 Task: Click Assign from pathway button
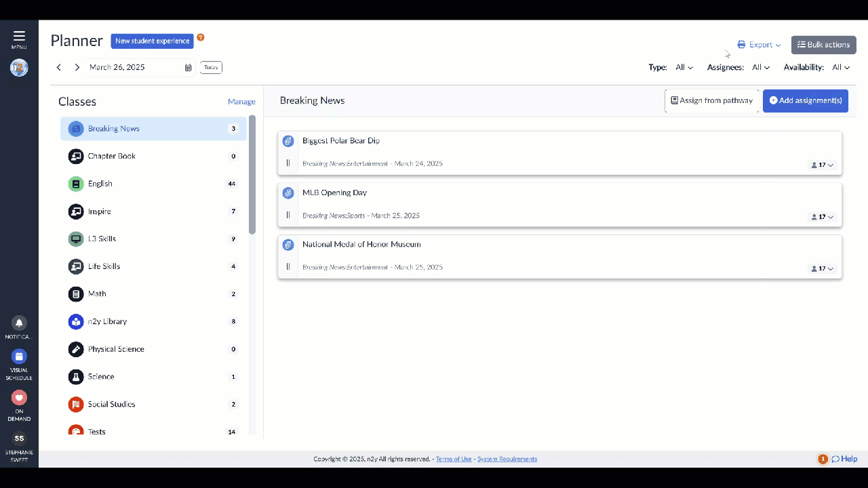pyautogui.click(x=711, y=100)
